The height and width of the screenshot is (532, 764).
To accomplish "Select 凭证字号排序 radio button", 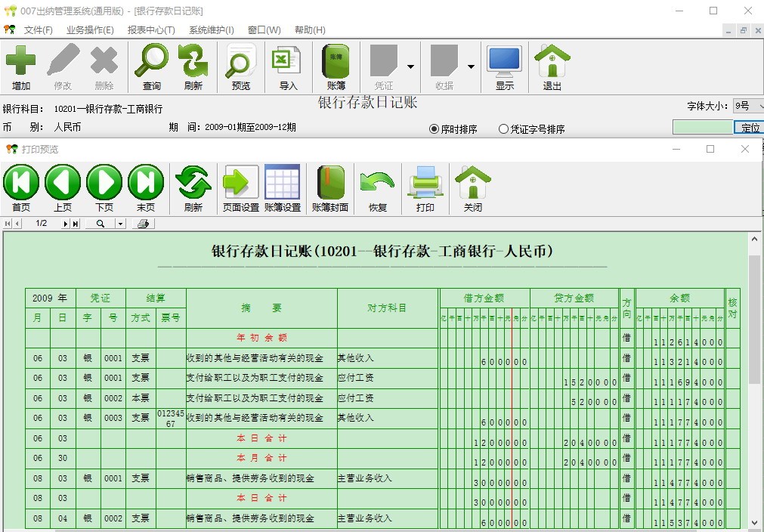I will 504,129.
